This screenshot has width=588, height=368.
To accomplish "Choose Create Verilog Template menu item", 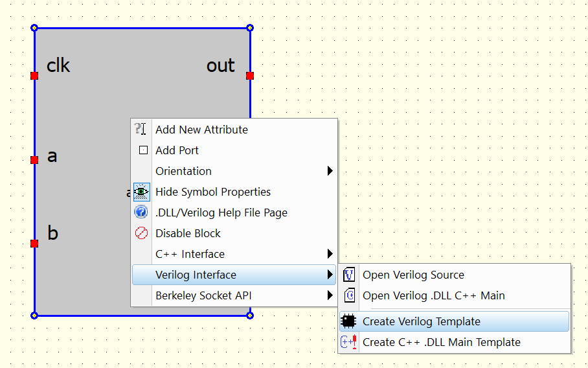I will tap(421, 321).
